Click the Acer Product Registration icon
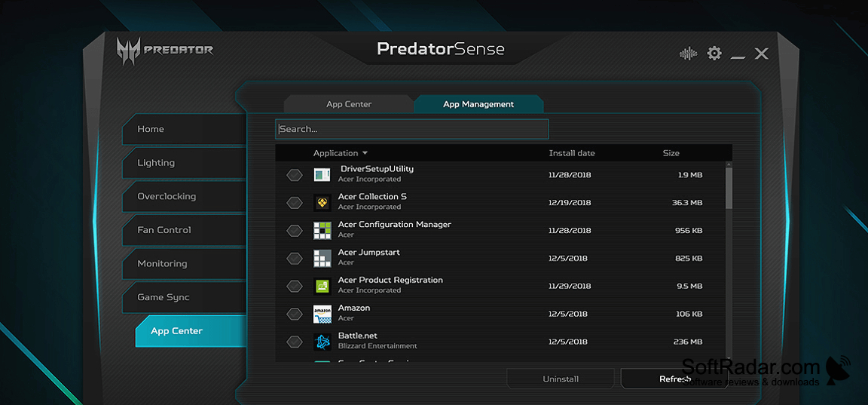 [x=322, y=287]
